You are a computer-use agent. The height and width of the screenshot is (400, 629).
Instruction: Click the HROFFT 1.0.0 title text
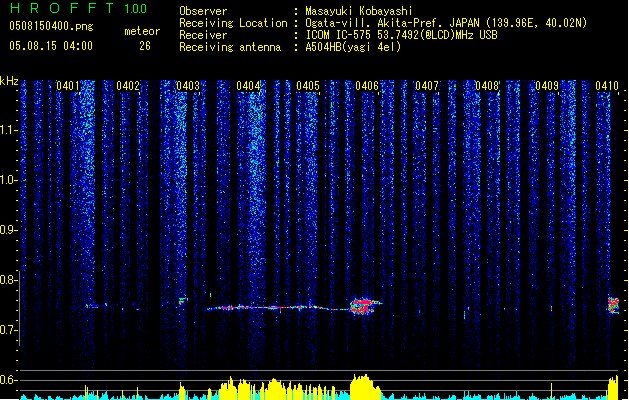point(79,8)
